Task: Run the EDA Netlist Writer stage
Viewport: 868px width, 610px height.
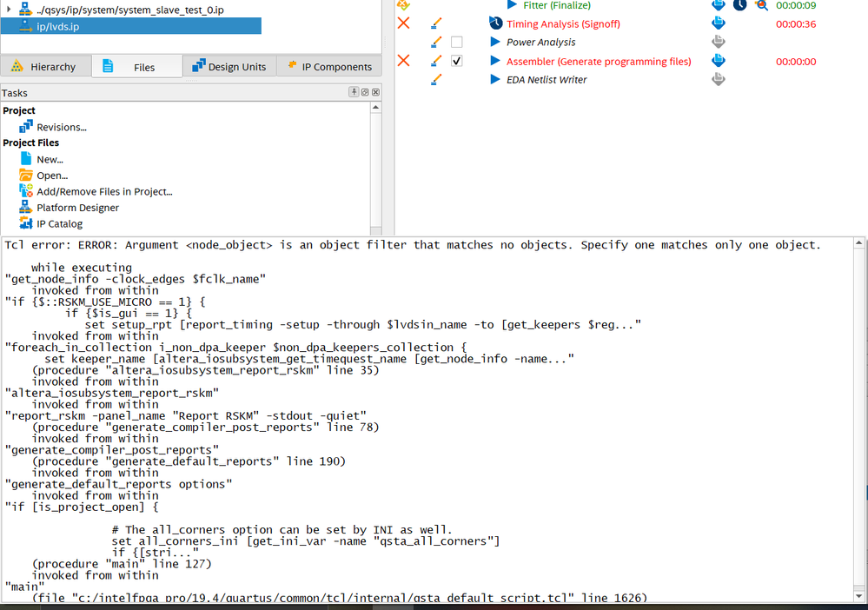Action: [x=495, y=79]
